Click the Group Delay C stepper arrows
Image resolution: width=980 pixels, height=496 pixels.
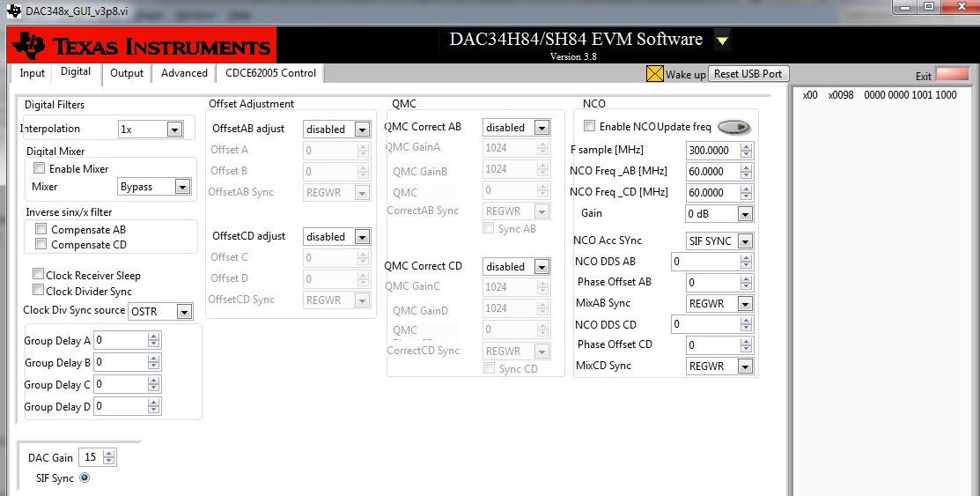pos(154,384)
